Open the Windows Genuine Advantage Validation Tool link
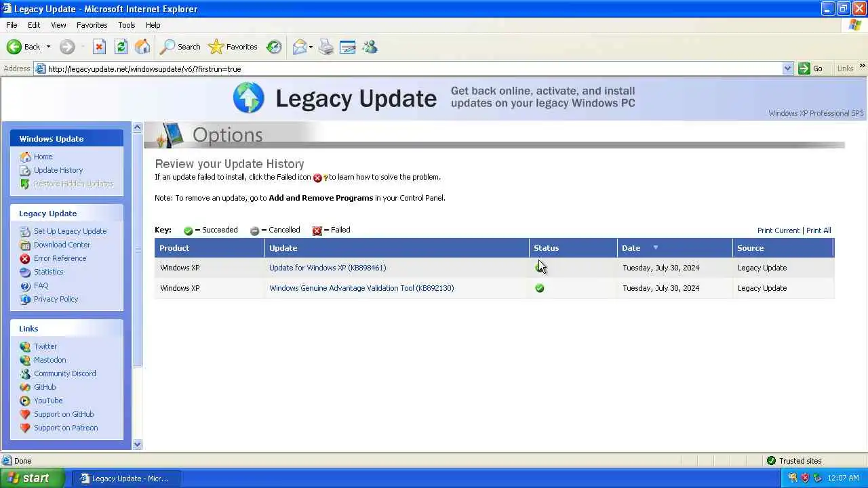Screen dimensions: 868x488 [x=361, y=288]
